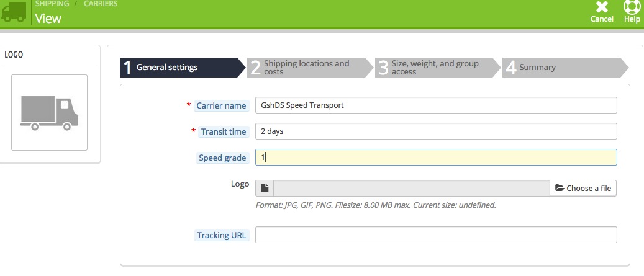The image size is (644, 276).
Task: Click the empty Tracking URL field
Action: pyautogui.click(x=436, y=235)
